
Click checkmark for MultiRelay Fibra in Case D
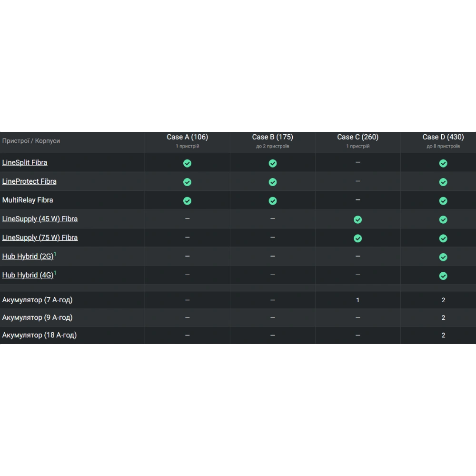tap(443, 201)
